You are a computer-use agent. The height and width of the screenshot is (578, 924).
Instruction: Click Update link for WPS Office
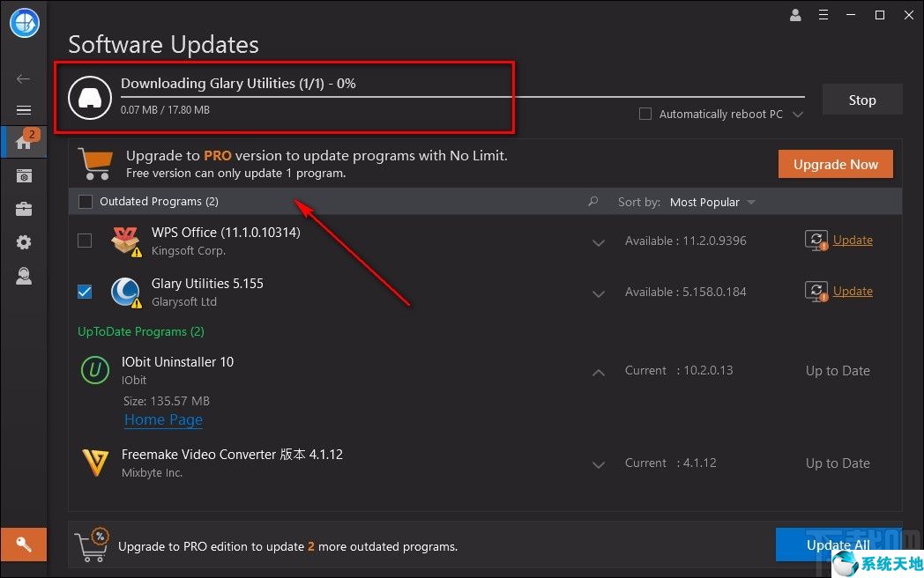coord(853,240)
